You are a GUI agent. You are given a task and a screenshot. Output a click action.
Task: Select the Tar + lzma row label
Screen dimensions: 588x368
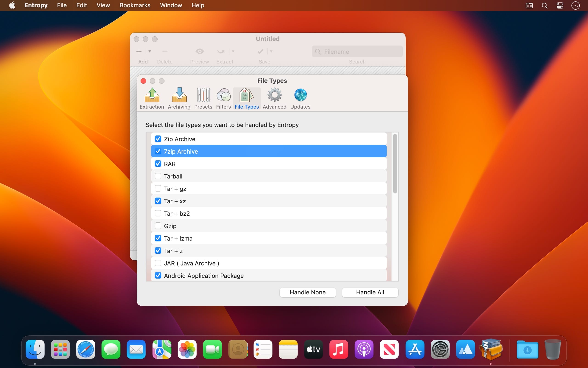(178, 238)
